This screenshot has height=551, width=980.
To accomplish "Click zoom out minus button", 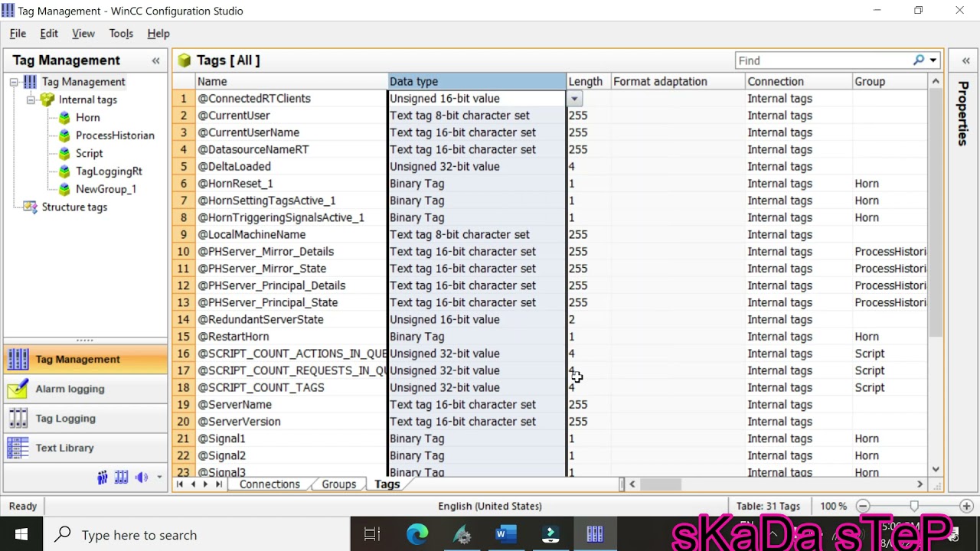I will tap(863, 506).
